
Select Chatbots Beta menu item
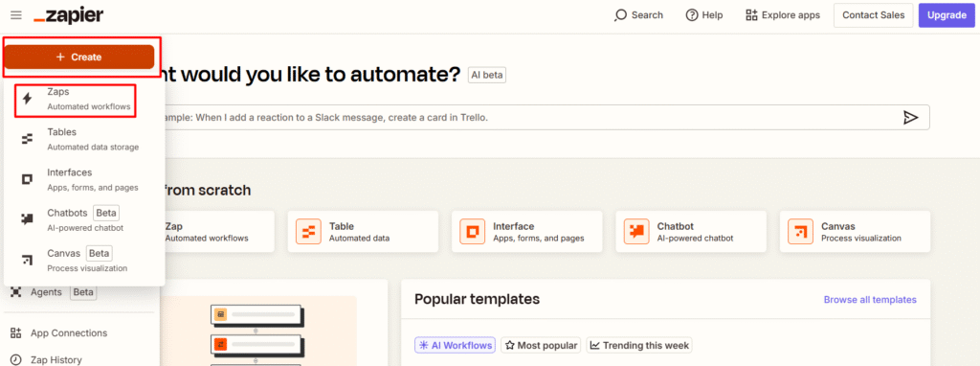(x=84, y=219)
